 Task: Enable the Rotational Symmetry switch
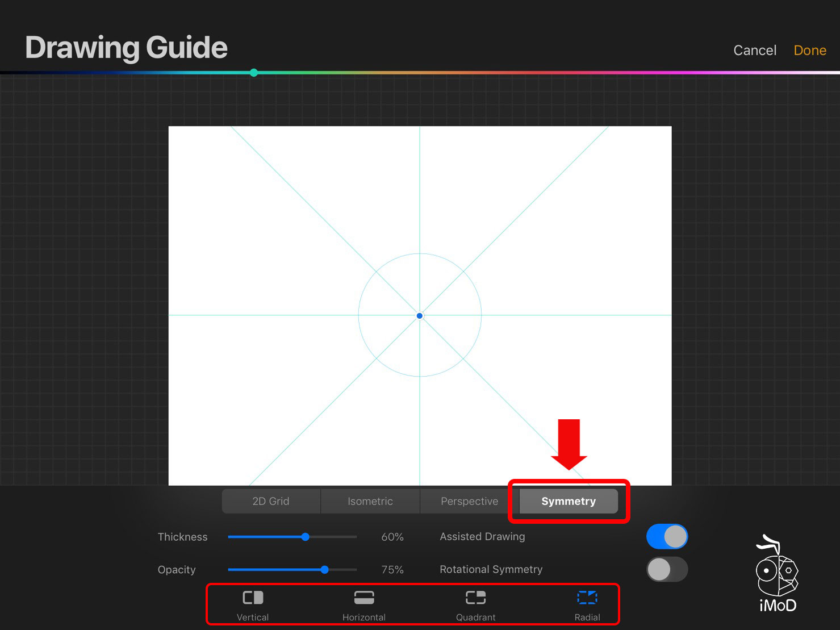click(x=667, y=569)
